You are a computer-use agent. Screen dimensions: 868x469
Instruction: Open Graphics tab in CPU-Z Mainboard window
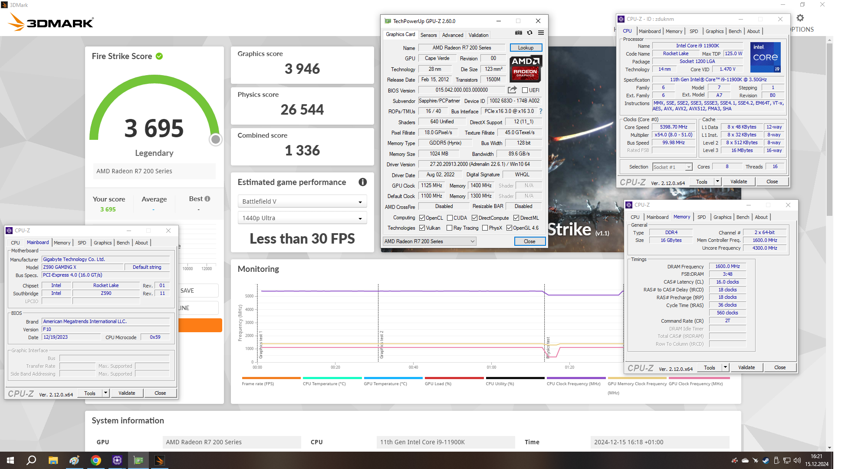point(103,243)
